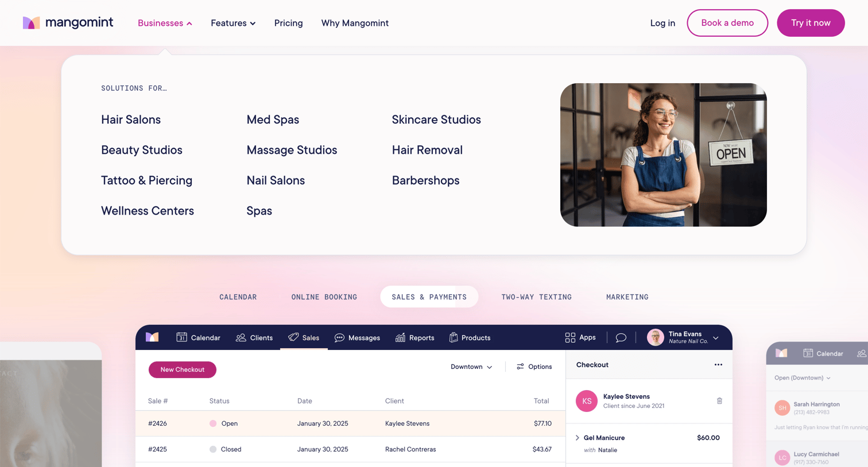Viewport: 868px width, 467px height.
Task: Click the pink Open status dot for sale #2426
Action: [x=213, y=423]
